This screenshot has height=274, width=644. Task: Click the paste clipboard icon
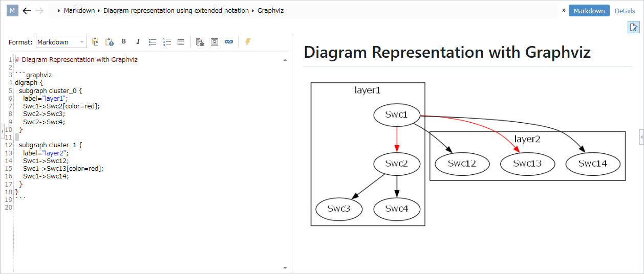click(95, 42)
